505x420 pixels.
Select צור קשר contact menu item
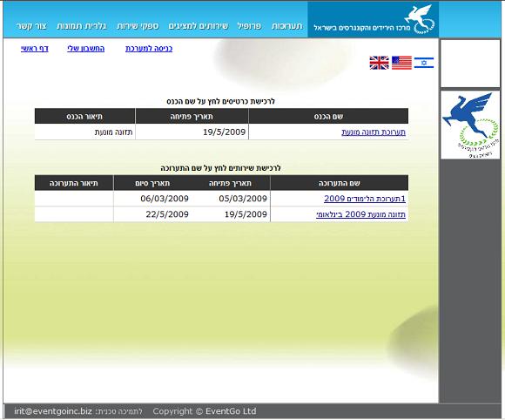click(31, 26)
